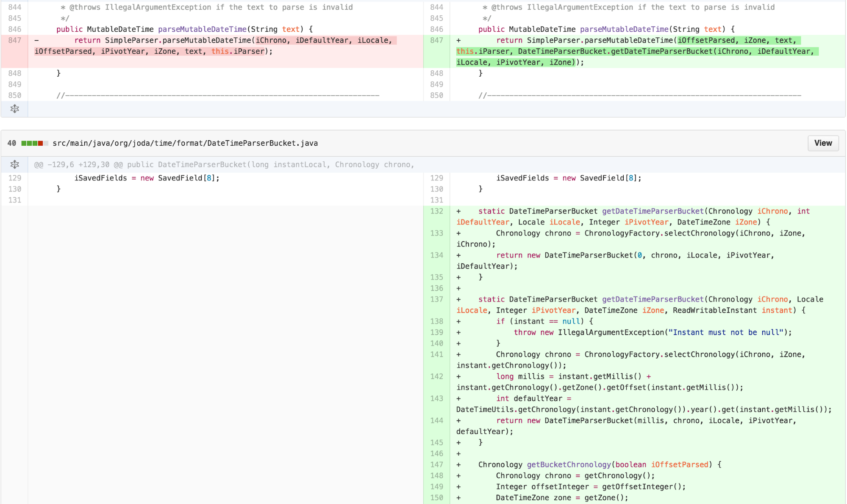Click 'instant.getChronology());' continuation of line 141
Image resolution: width=847 pixels, height=504 pixels.
click(x=511, y=365)
